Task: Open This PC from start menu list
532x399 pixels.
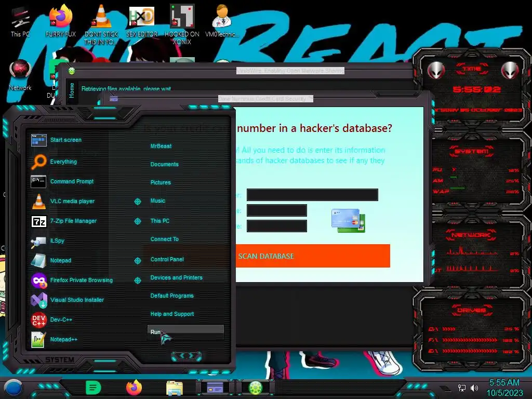Action: pyautogui.click(x=160, y=221)
